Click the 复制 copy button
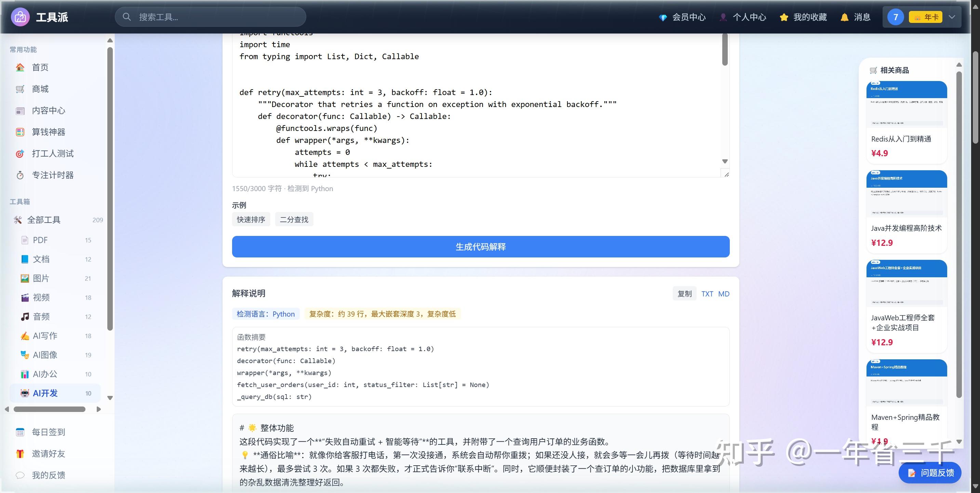The width and height of the screenshot is (980, 493). [684, 294]
